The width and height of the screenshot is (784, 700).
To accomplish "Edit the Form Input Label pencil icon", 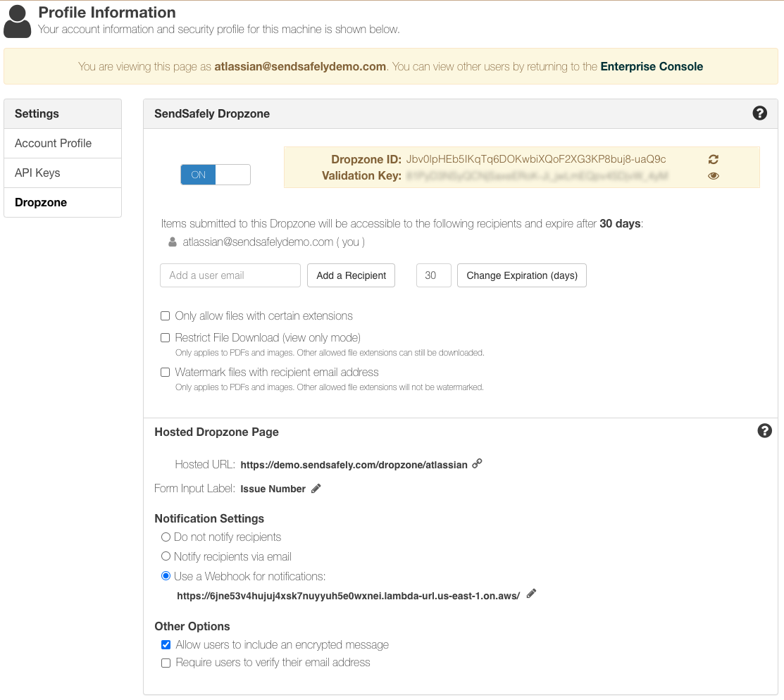I will [x=316, y=489].
